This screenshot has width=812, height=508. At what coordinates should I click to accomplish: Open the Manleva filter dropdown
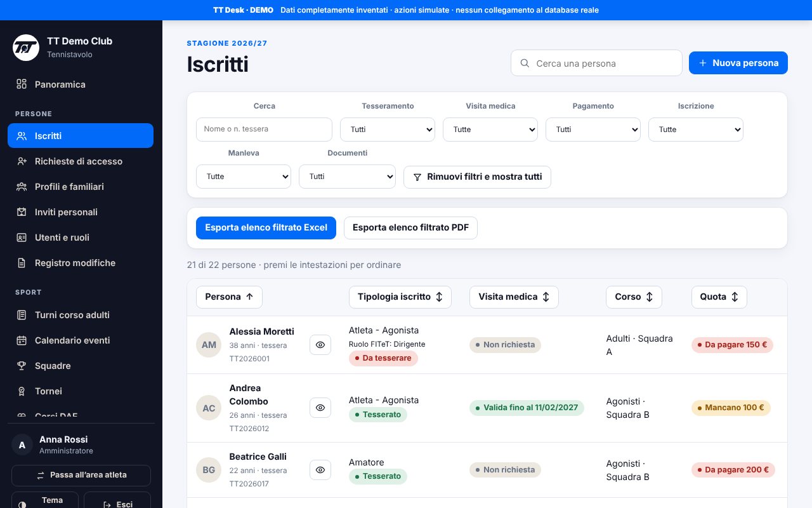[x=244, y=177]
